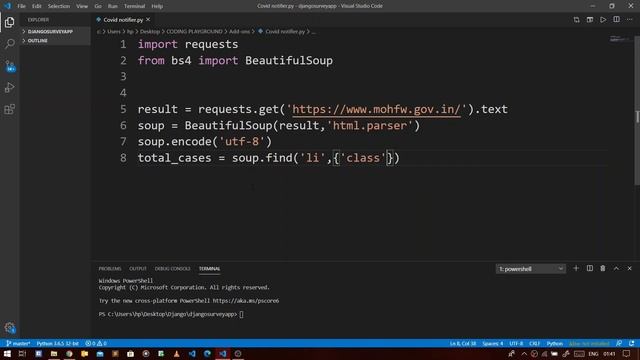This screenshot has width=640, height=360.
Task: Maximize the terminal panel size
Action: pyautogui.click(x=616, y=268)
